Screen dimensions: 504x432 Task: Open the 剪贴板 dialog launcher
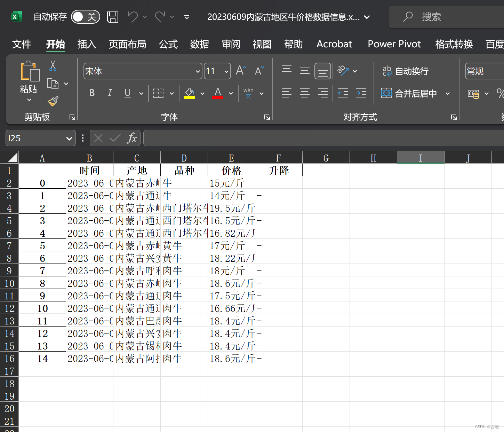(72, 117)
